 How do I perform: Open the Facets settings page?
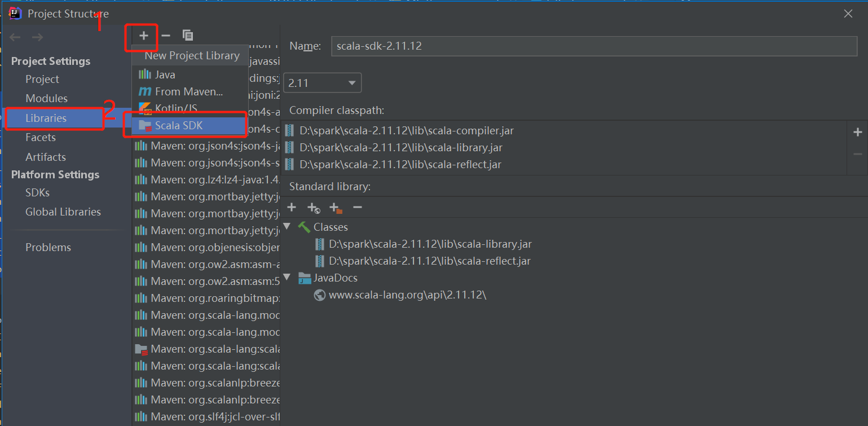[41, 137]
